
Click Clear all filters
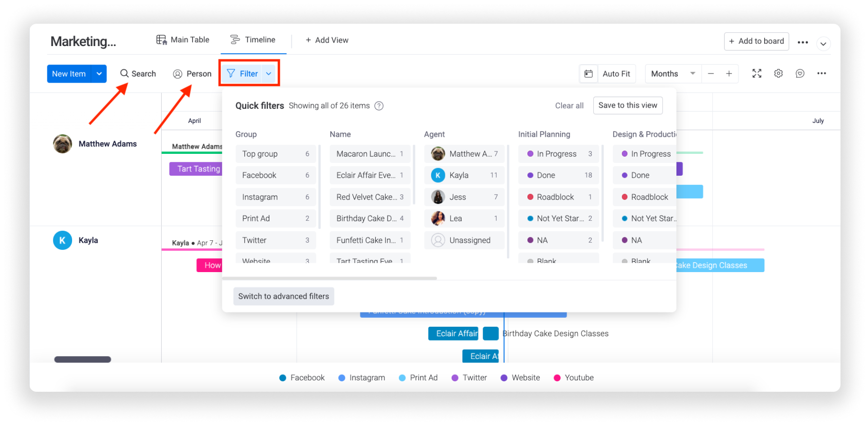[x=569, y=105]
